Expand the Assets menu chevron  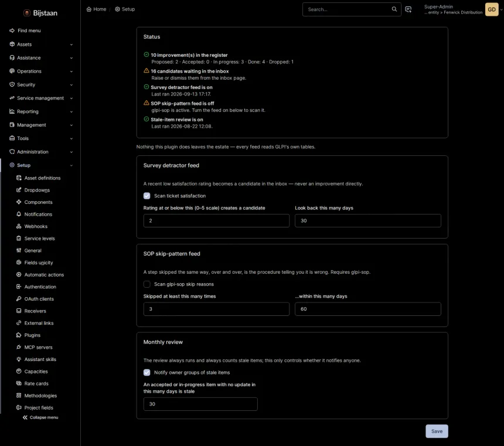pos(71,45)
